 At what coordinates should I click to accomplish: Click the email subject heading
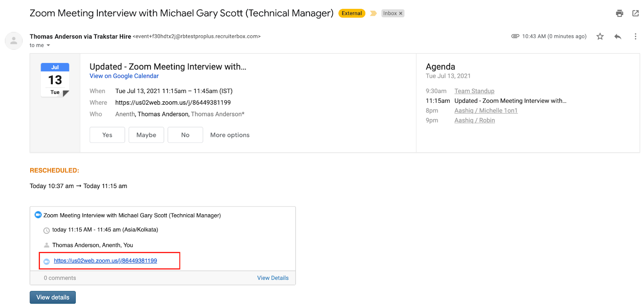(x=182, y=13)
